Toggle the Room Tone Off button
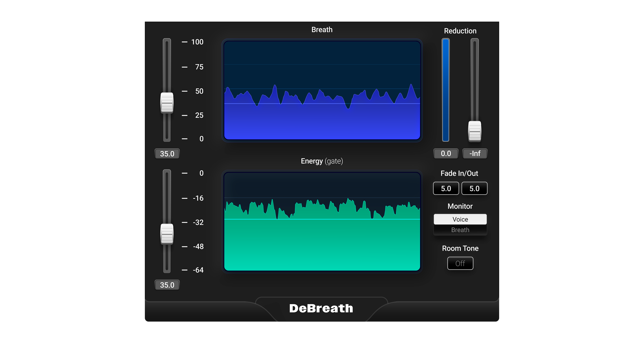 click(x=460, y=263)
